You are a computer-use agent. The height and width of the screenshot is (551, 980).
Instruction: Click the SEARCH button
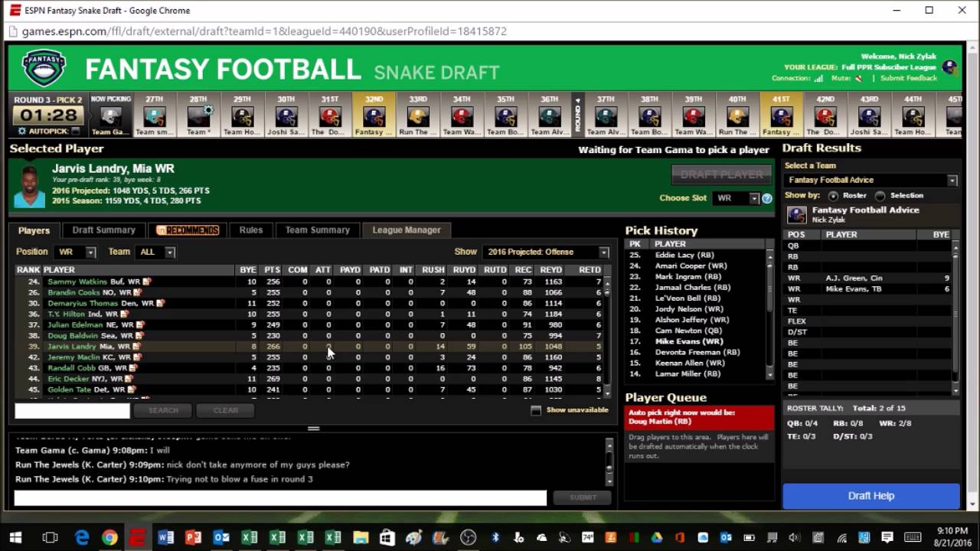(163, 410)
